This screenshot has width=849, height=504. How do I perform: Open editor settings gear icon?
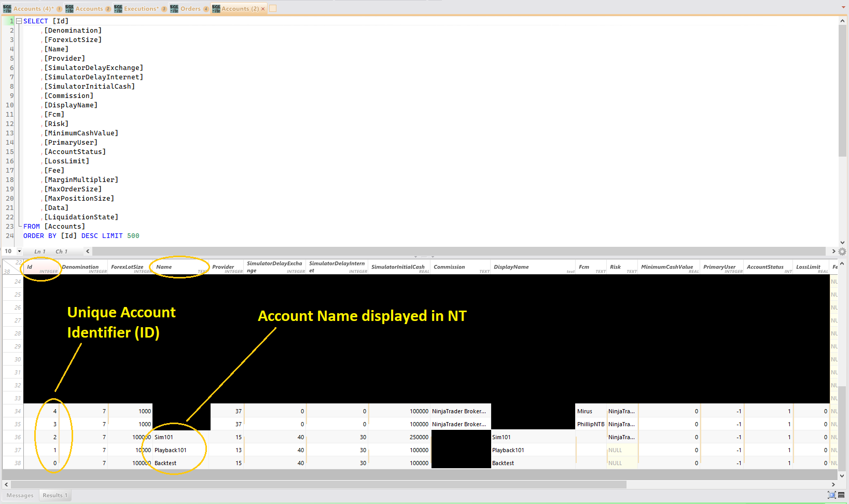pyautogui.click(x=842, y=251)
